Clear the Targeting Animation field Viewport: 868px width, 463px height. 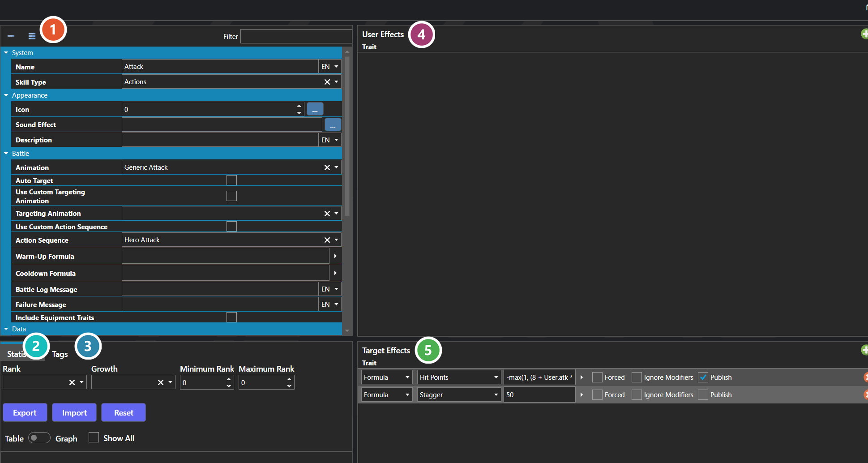tap(327, 214)
